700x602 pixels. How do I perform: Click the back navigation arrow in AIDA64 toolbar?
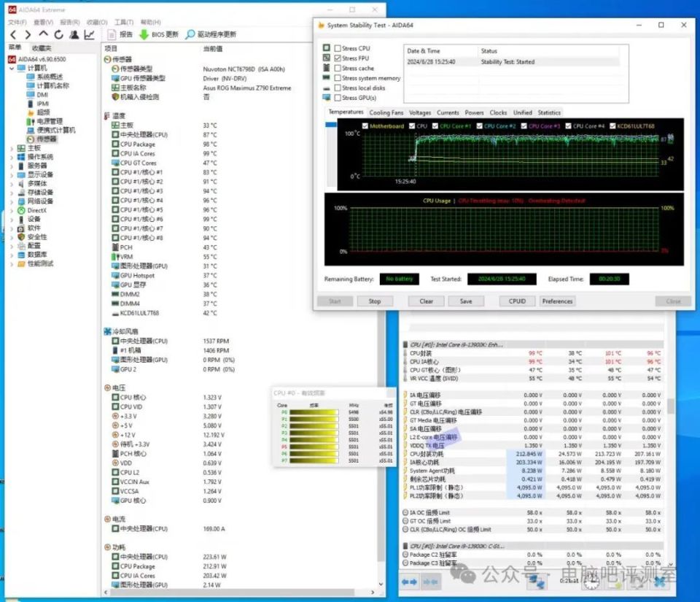click(13, 35)
